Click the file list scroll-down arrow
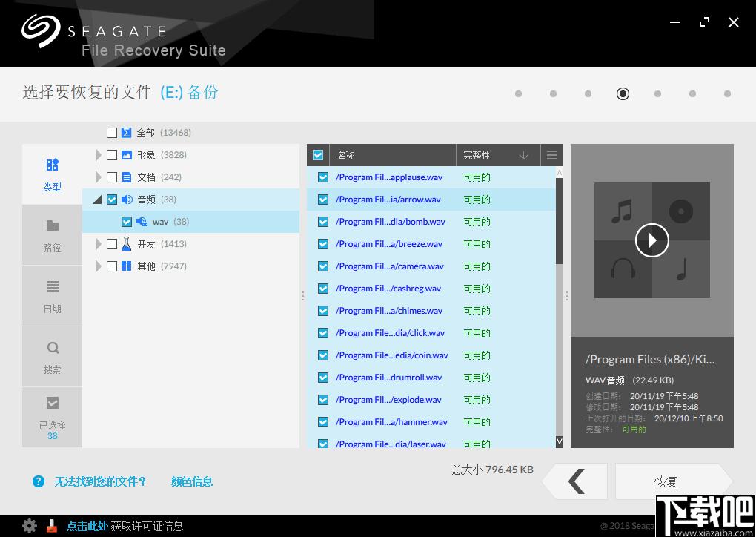This screenshot has width=756, height=537. pos(560,441)
